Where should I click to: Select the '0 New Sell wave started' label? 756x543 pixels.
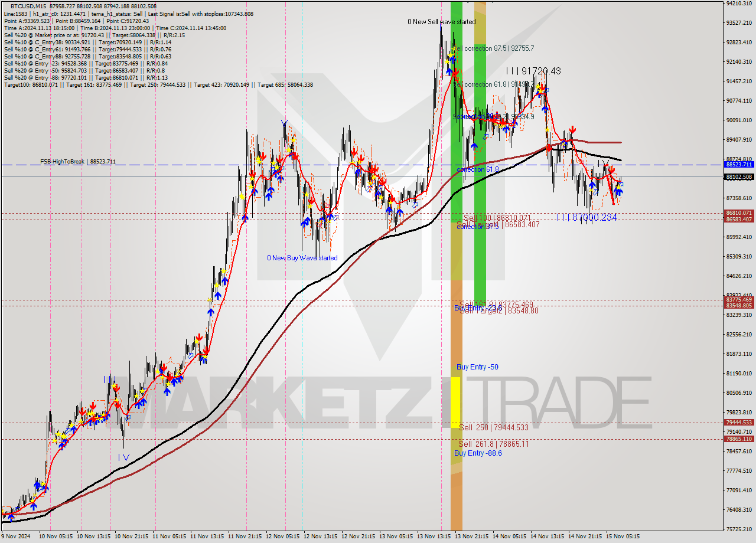(x=441, y=22)
